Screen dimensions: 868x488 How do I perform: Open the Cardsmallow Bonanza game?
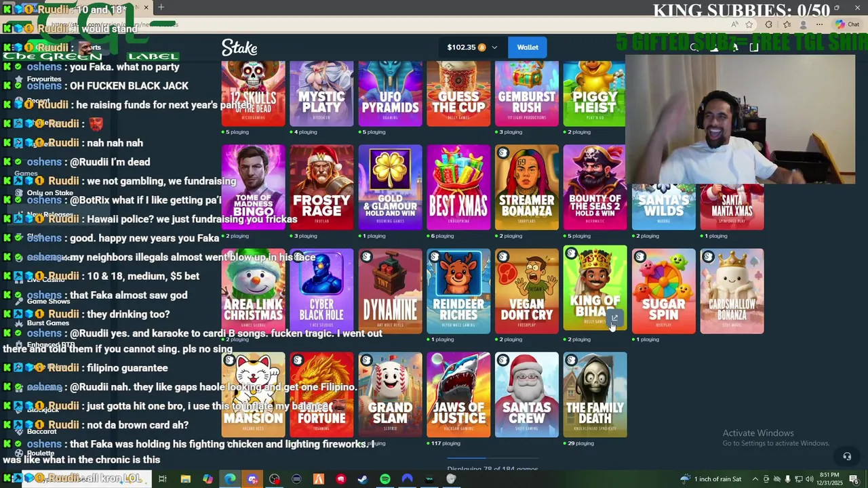tap(732, 291)
